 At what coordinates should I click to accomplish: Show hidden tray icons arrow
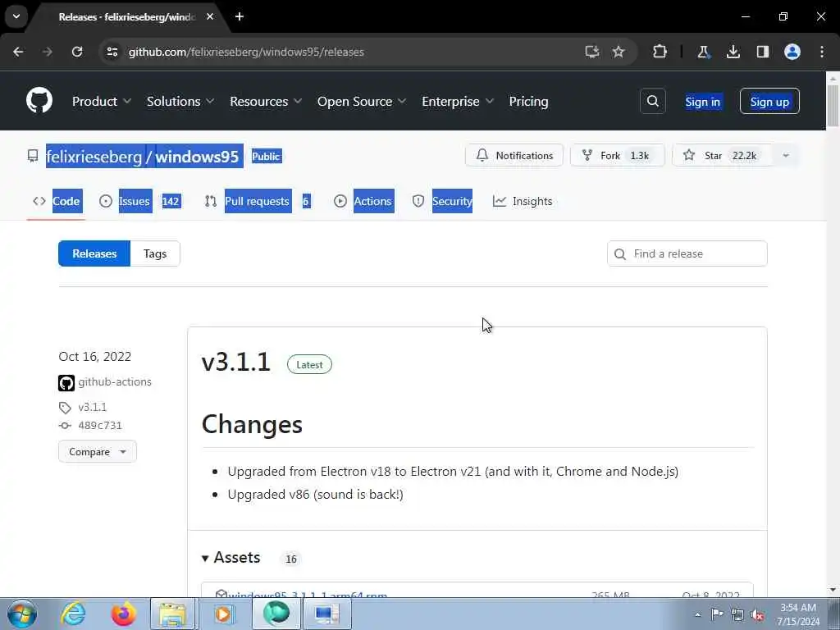click(x=697, y=614)
